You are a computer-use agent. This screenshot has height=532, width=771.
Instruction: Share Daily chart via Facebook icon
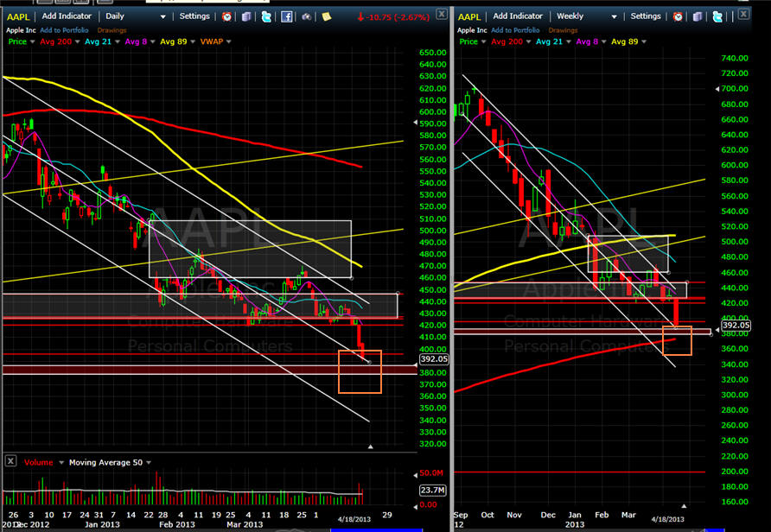coord(286,16)
